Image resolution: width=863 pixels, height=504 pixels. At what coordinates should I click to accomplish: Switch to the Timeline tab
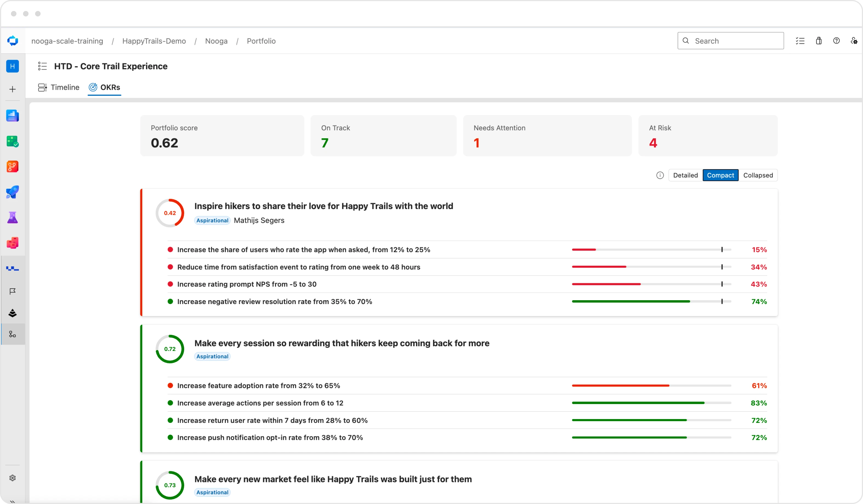click(x=59, y=87)
